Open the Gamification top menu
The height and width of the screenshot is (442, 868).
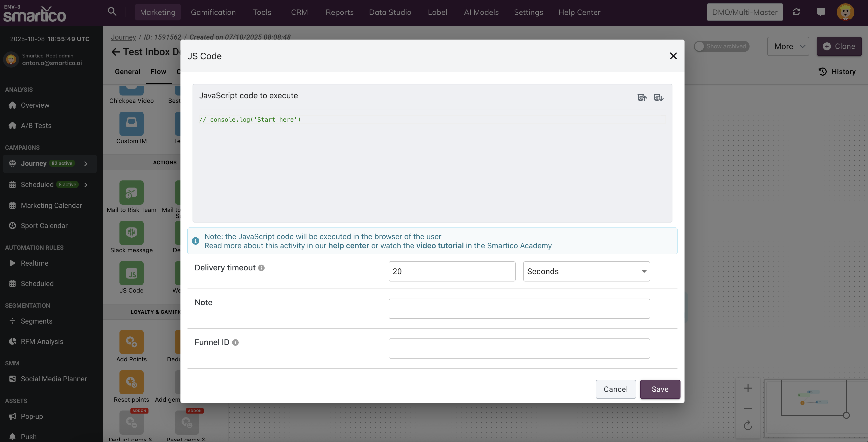213,12
